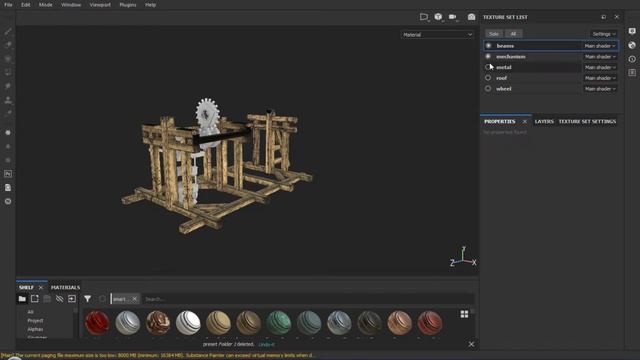Open Shader settings sphere icon in right dock
Viewport: 640px width, 360px height.
pos(632,45)
